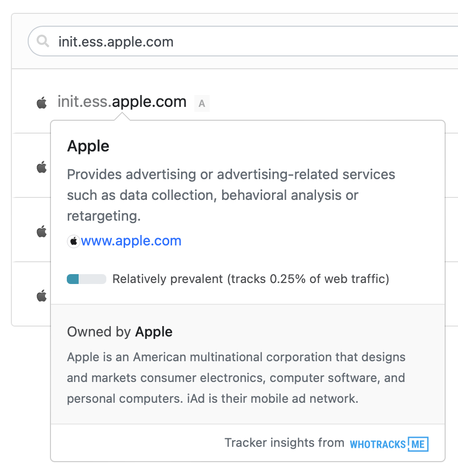Click the Relatively prevalent tracking text
Viewport: 458px width, 476px height.
[x=251, y=279]
